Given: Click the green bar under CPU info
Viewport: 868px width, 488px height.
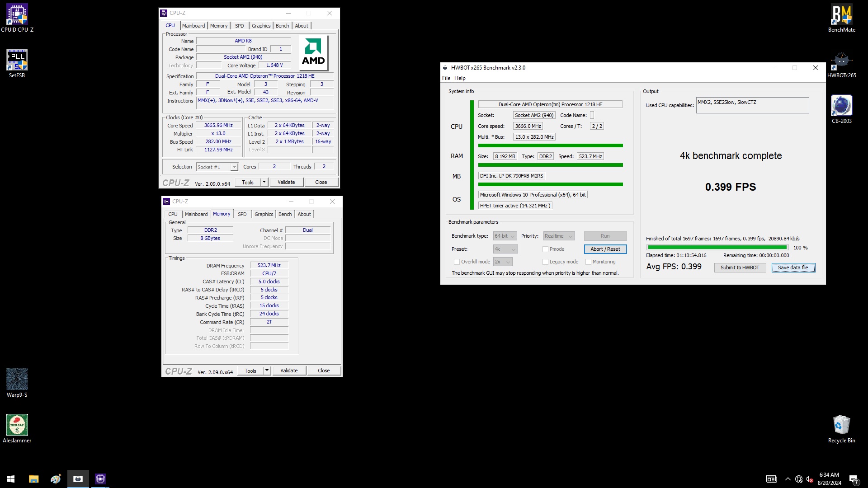Looking at the screenshot, I should click(551, 145).
